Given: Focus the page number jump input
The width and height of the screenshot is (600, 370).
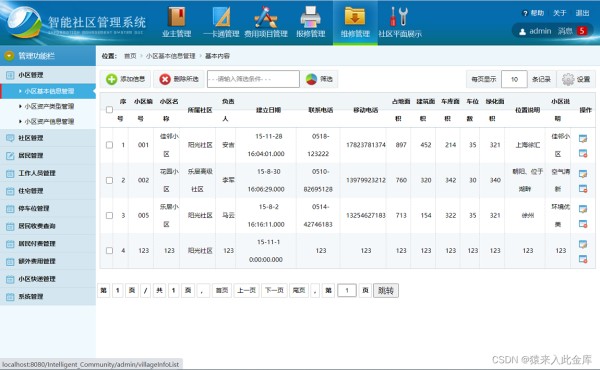Looking at the screenshot, I should pyautogui.click(x=347, y=290).
